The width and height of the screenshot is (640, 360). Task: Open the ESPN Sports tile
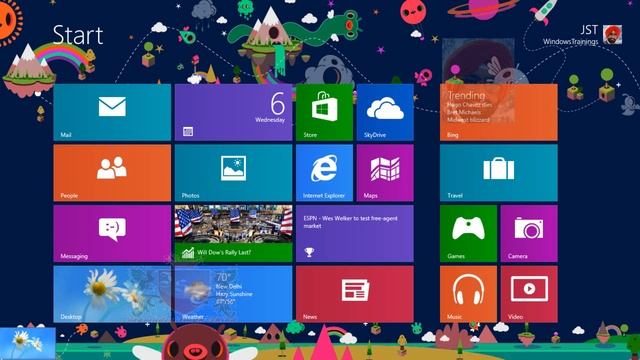355,233
